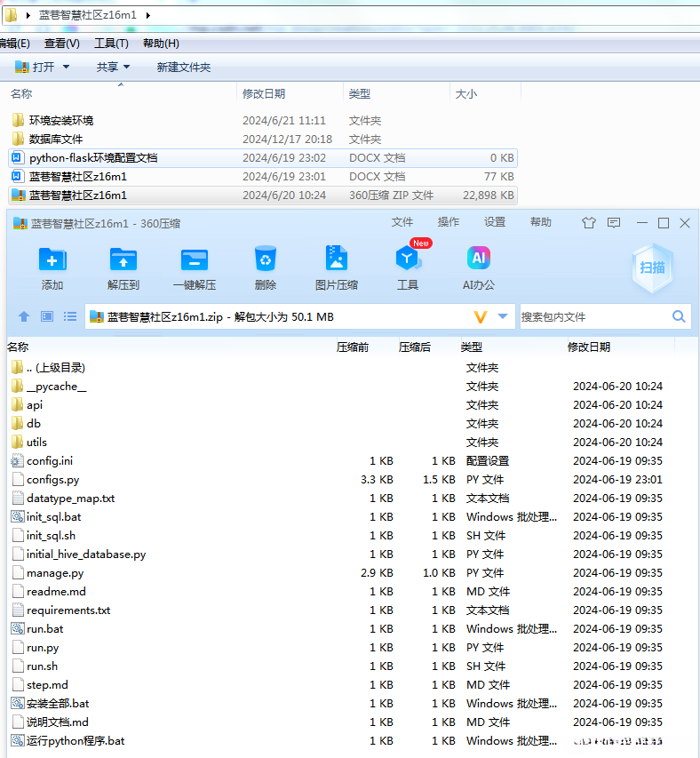Open the 操作 menu in 360压缩

[x=449, y=222]
